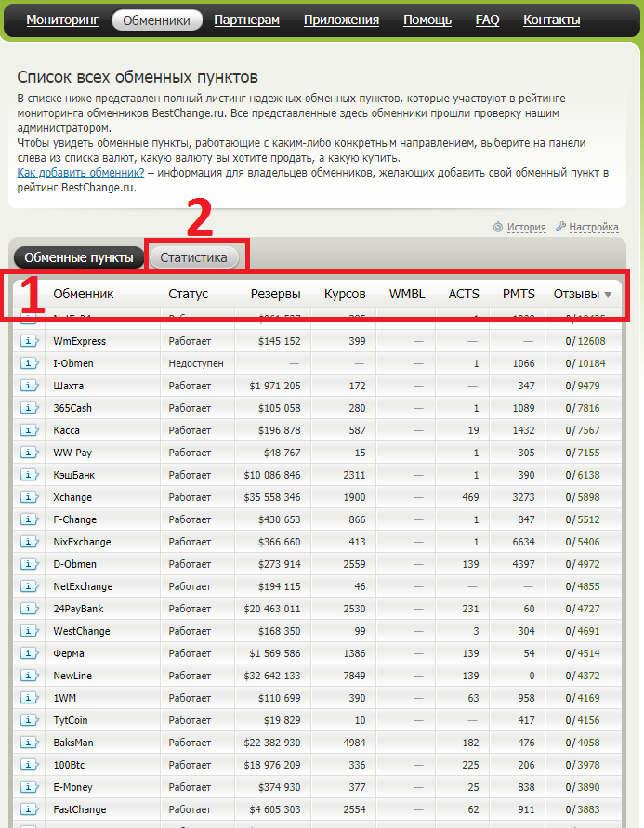Open info icon for WW-Pay row
644x828 pixels.
coord(29,453)
